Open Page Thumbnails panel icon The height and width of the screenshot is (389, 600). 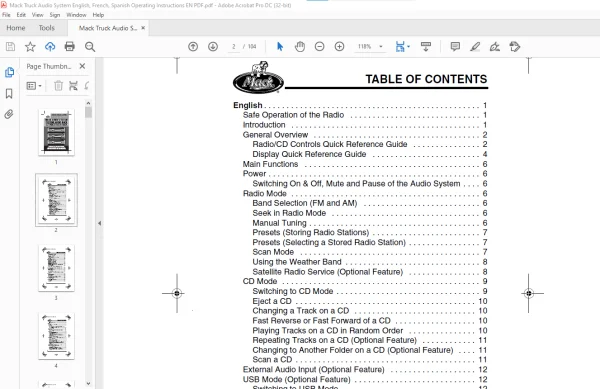click(9, 72)
